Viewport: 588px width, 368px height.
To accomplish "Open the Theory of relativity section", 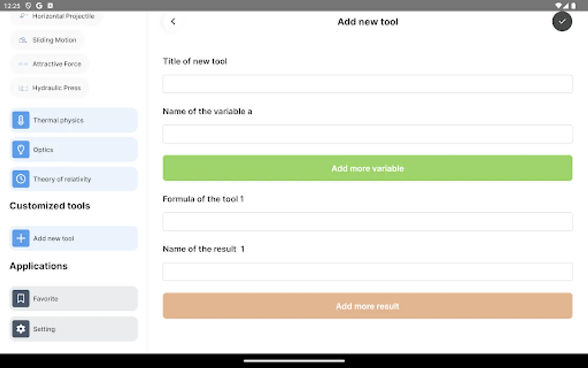I will coord(73,179).
